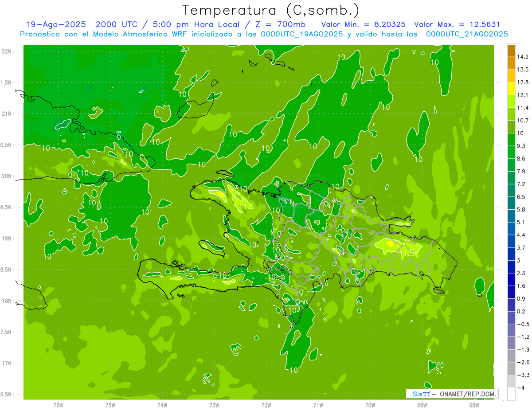This screenshot has width=532, height=411.
Task: Click the '13.5' colorbar label
Action: coord(522,70)
